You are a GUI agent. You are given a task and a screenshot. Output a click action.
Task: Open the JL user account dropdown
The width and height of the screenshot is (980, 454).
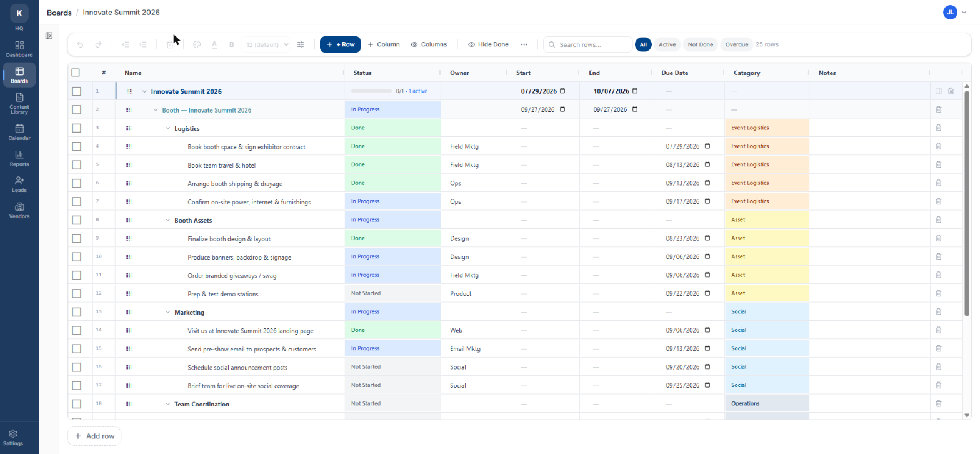point(956,12)
